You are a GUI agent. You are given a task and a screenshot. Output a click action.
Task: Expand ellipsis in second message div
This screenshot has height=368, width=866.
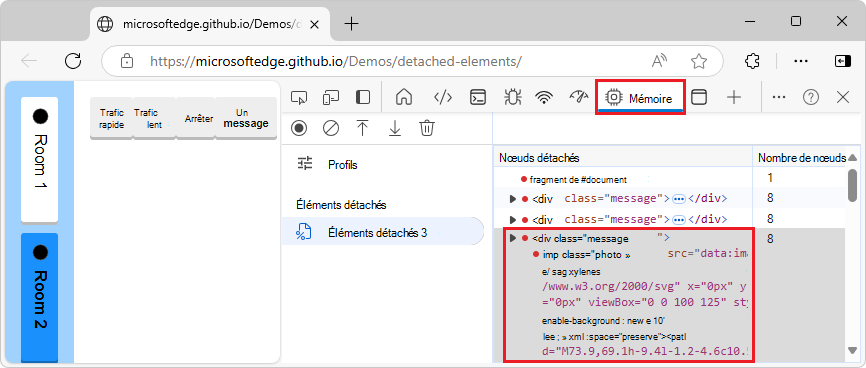[x=679, y=219]
